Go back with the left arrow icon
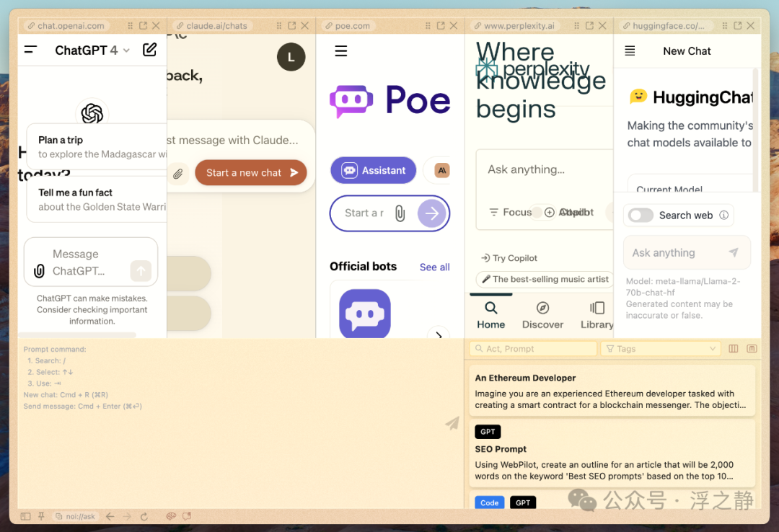 [110, 517]
